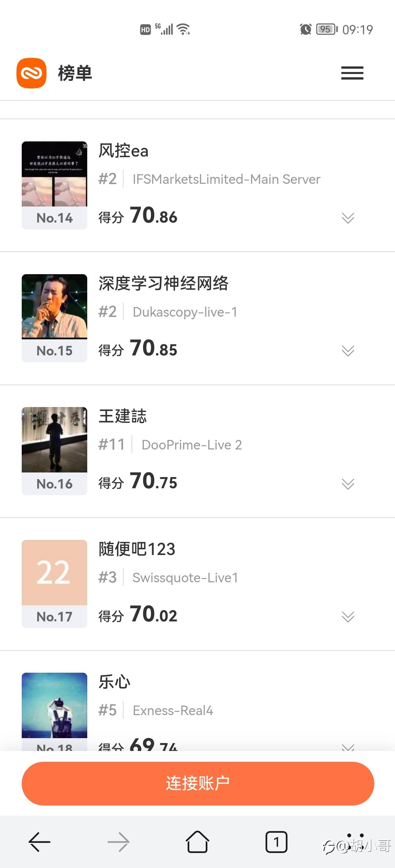
Task: Open the smoking man avatar of No.15
Action: click(x=54, y=307)
